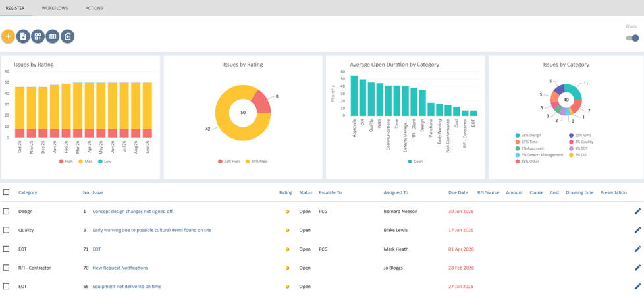Click due date '28 Feb 2026'
This screenshot has height=296, width=644.
[x=461, y=268]
